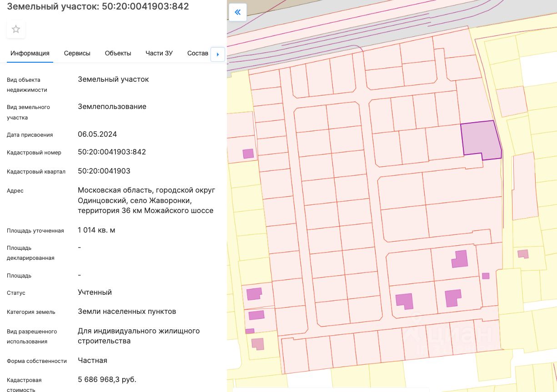The height and width of the screenshot is (392, 557).
Task: Click the cadastral cost 5 686 968,3 руб.
Action: pos(107,379)
